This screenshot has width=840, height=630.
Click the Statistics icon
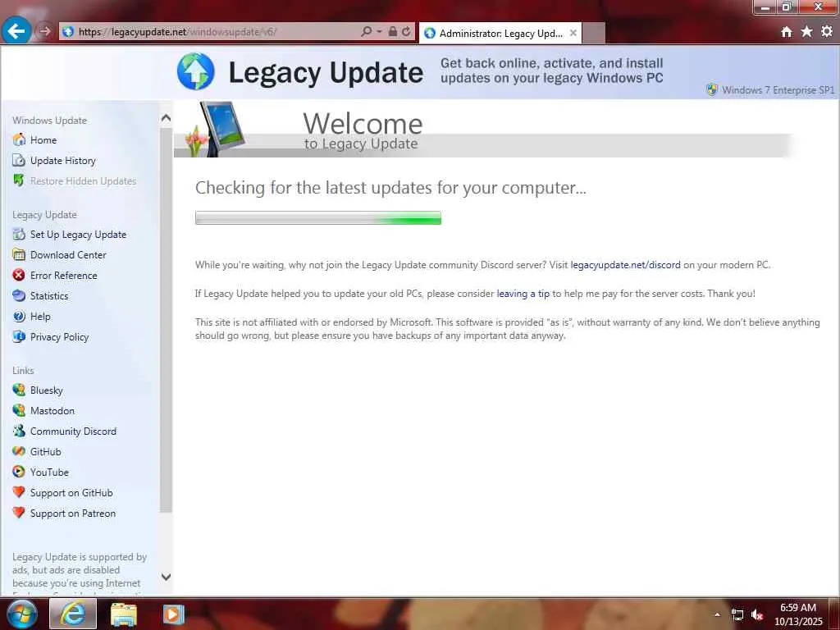(19, 295)
